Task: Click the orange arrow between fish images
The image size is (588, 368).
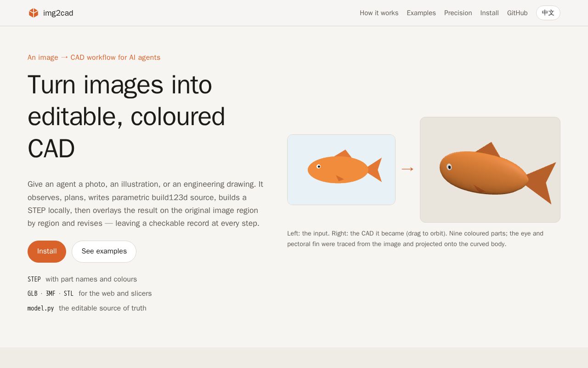Action: (x=407, y=169)
